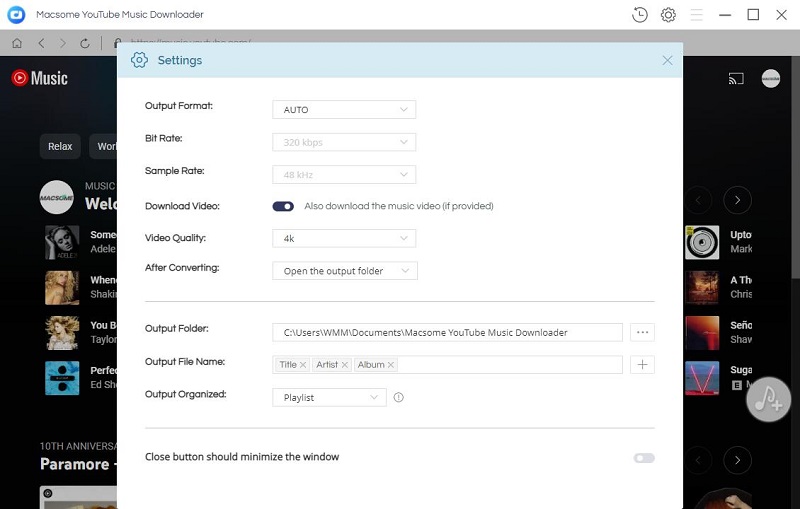This screenshot has height=509, width=800.
Task: Open the hamburger menu in title bar
Action: click(x=696, y=15)
